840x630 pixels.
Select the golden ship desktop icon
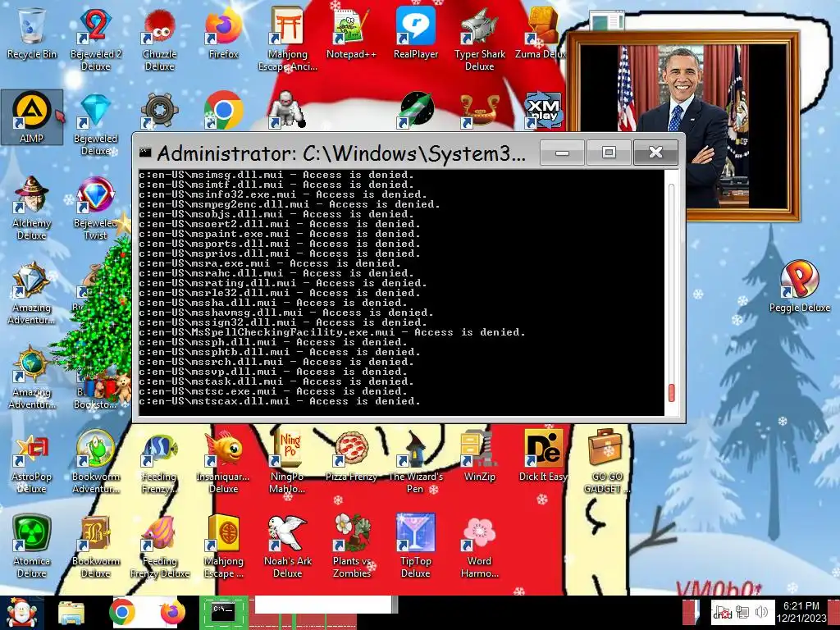[479, 111]
